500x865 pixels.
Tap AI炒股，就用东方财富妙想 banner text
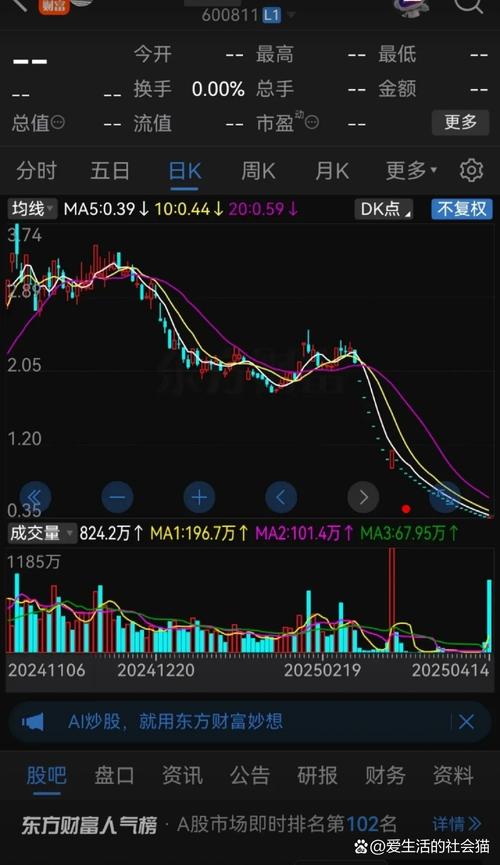point(175,721)
